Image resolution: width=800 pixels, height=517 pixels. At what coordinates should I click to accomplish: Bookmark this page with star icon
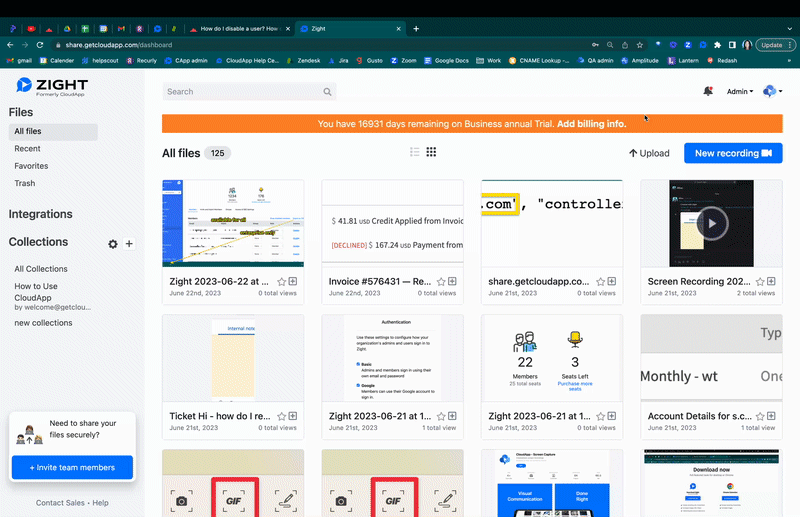pos(640,45)
